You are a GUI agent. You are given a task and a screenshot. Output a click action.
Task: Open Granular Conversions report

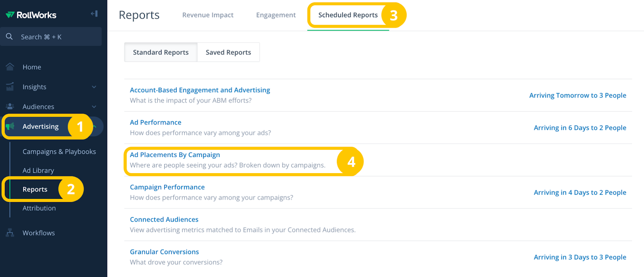coord(164,252)
